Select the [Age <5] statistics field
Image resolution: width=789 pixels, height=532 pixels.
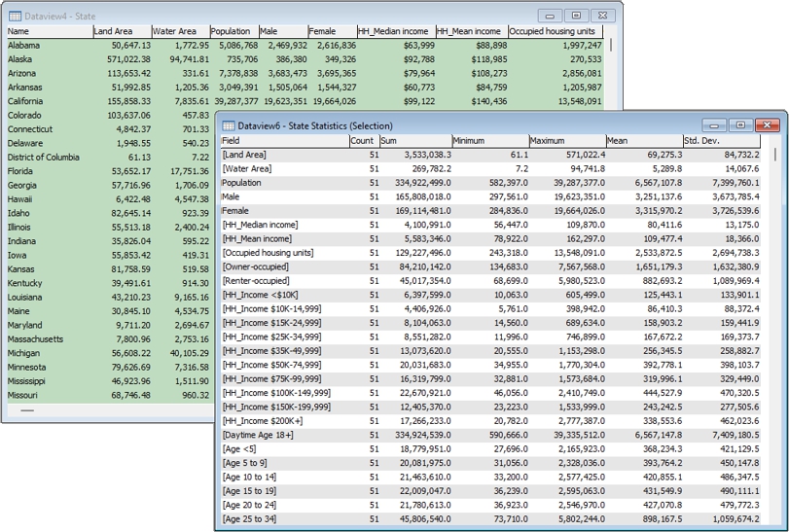[x=239, y=449]
